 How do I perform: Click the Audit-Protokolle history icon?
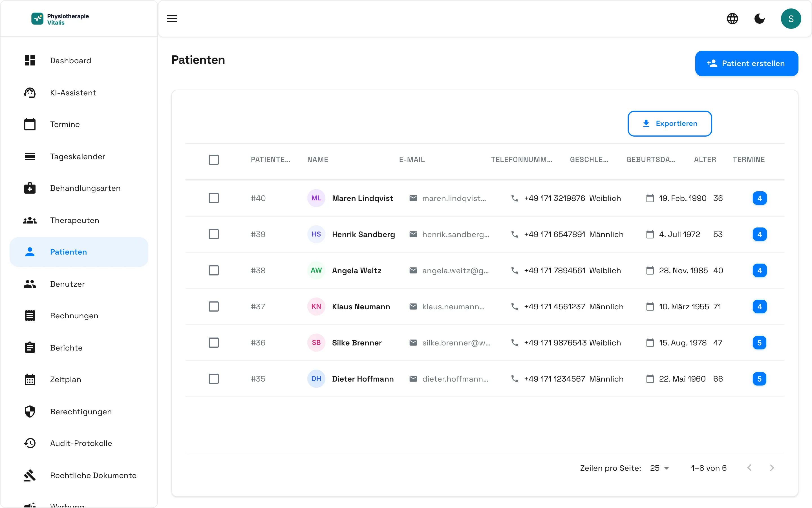30,443
